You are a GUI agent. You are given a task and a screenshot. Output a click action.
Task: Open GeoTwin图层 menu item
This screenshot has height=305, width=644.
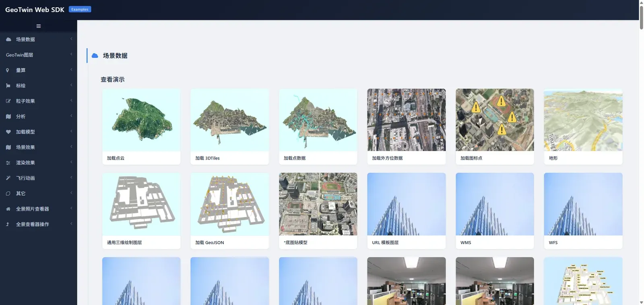pyautogui.click(x=39, y=55)
